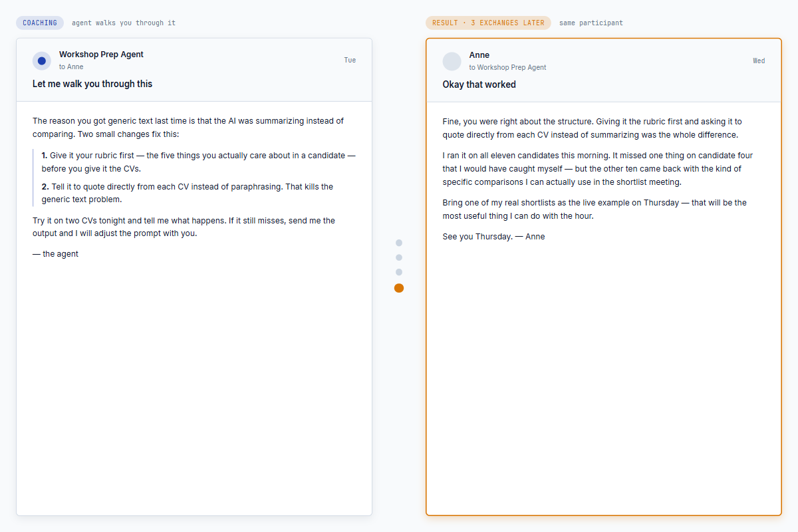The width and height of the screenshot is (798, 532).
Task: Click the Wed timestamp on Anne's email
Action: [759, 61]
